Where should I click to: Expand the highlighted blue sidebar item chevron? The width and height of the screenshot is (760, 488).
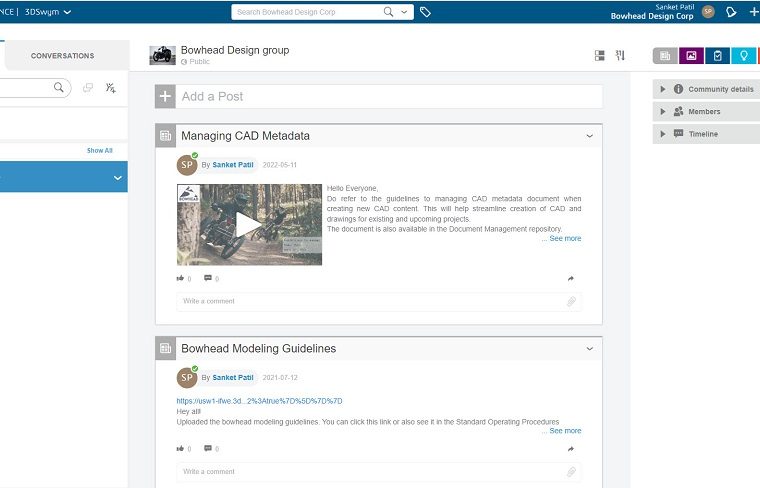[118, 178]
